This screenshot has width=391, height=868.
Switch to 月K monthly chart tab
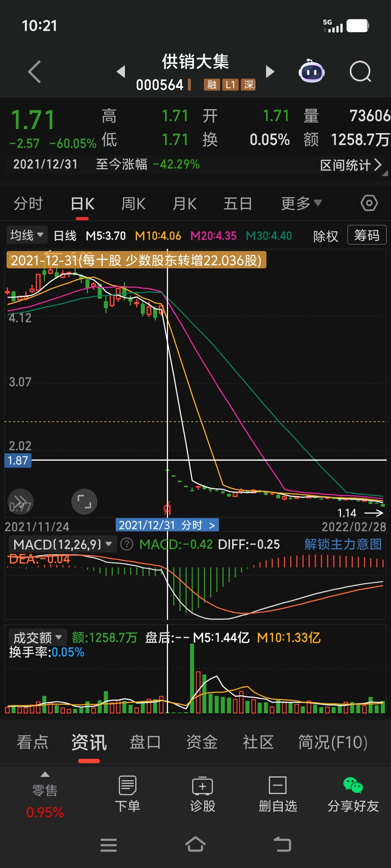pos(185,204)
